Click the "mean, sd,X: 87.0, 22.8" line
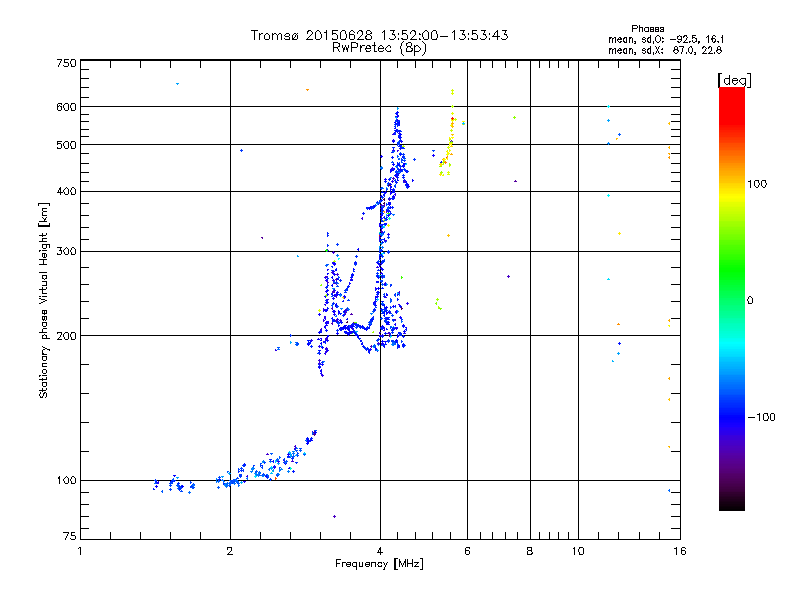Viewport: 800px width, 600px height. tap(665, 50)
